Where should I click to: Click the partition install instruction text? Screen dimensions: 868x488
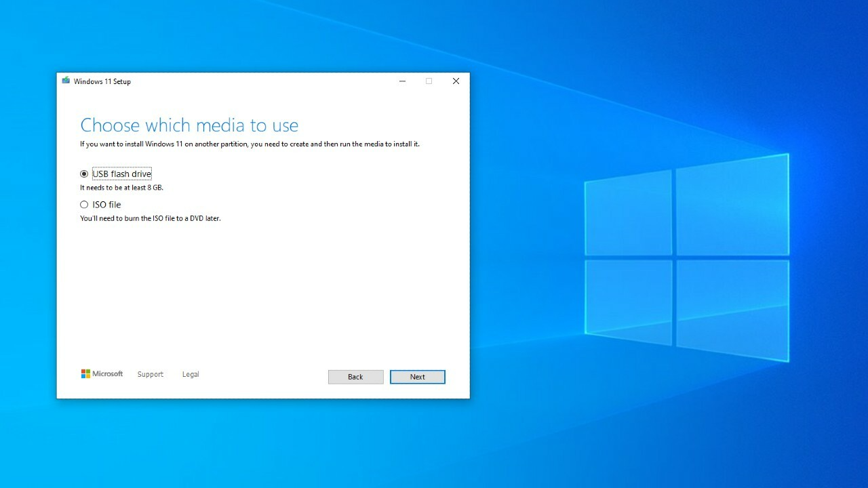click(x=250, y=144)
